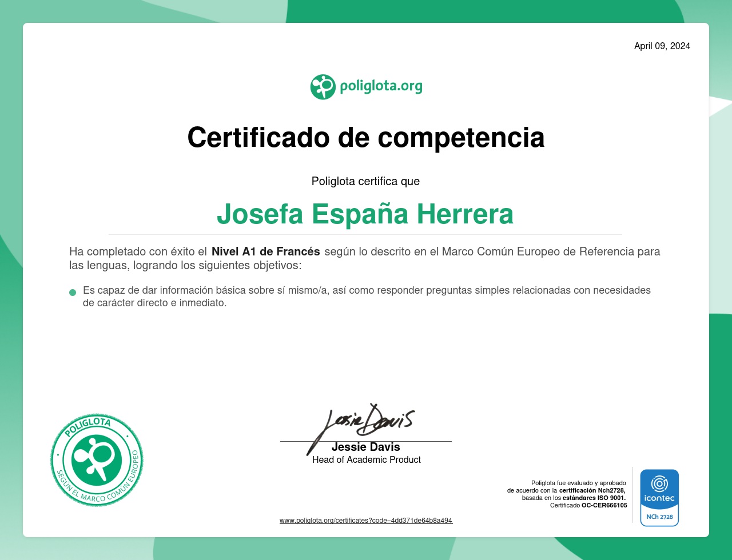Click the heading 'Certificado de competencia'
Screen dimensions: 732x560
tap(366, 138)
